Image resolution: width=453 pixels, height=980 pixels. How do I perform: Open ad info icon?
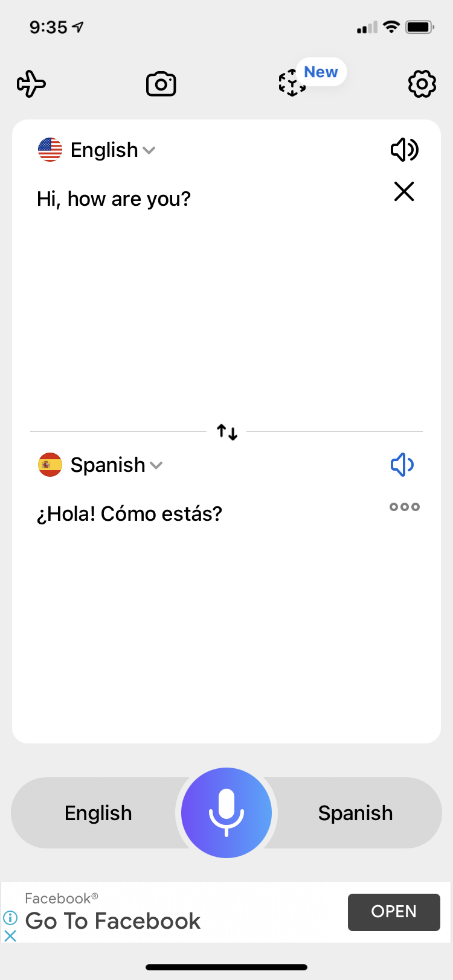(10, 918)
